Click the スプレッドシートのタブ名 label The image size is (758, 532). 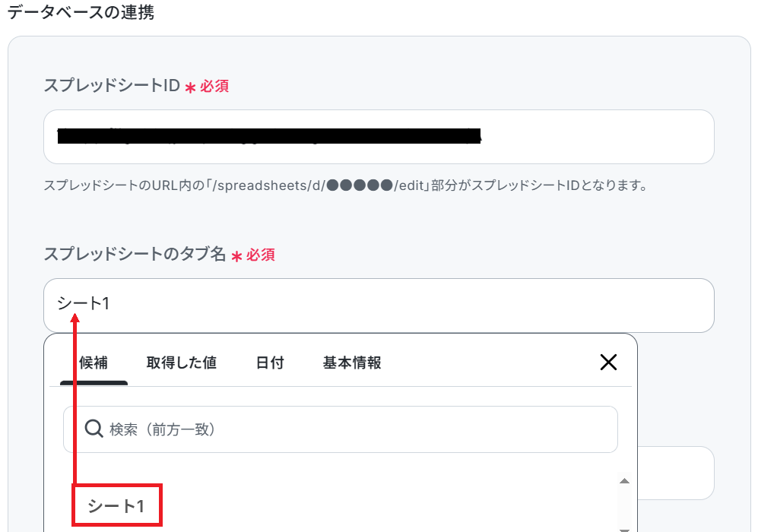[x=135, y=254]
